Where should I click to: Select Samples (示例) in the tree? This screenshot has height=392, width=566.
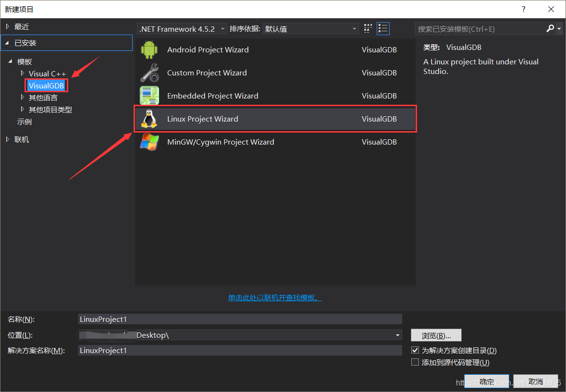tap(24, 122)
